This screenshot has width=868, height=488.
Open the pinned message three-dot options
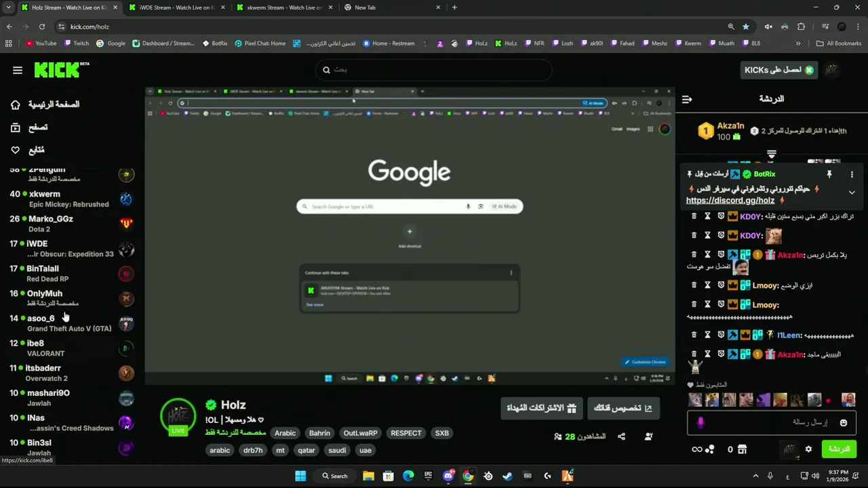[852, 174]
